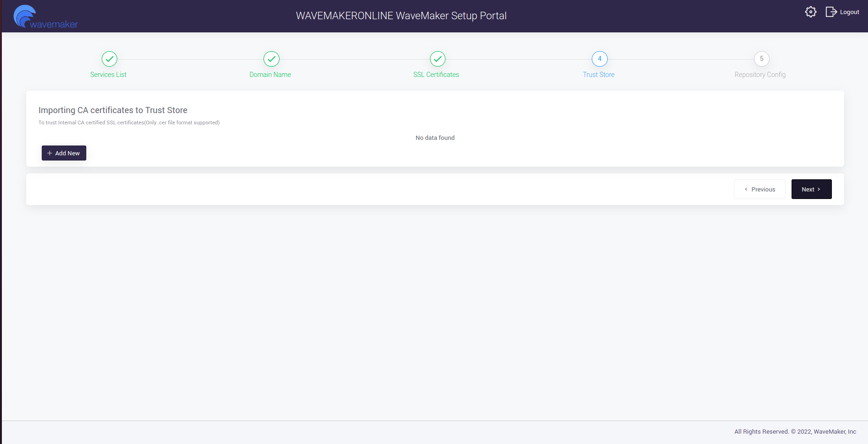Image resolution: width=868 pixels, height=444 pixels.
Task: Go to the Services List step label
Action: click(108, 75)
